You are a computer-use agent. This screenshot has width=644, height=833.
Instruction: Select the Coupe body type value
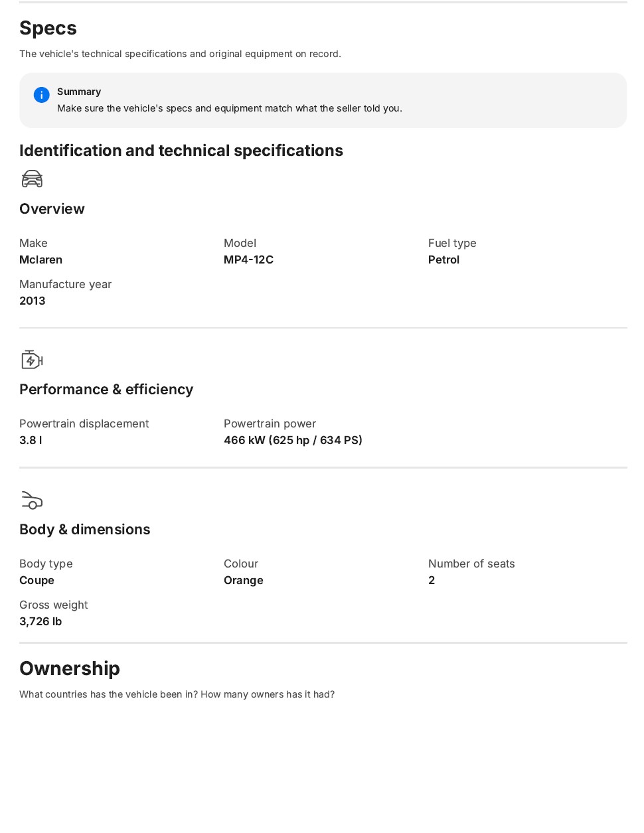[37, 580]
